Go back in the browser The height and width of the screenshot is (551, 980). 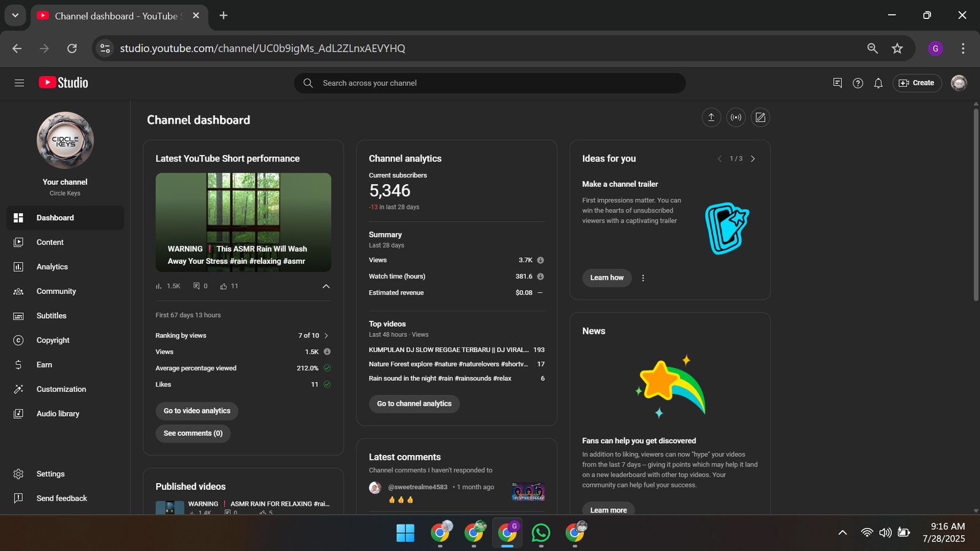coord(17,48)
